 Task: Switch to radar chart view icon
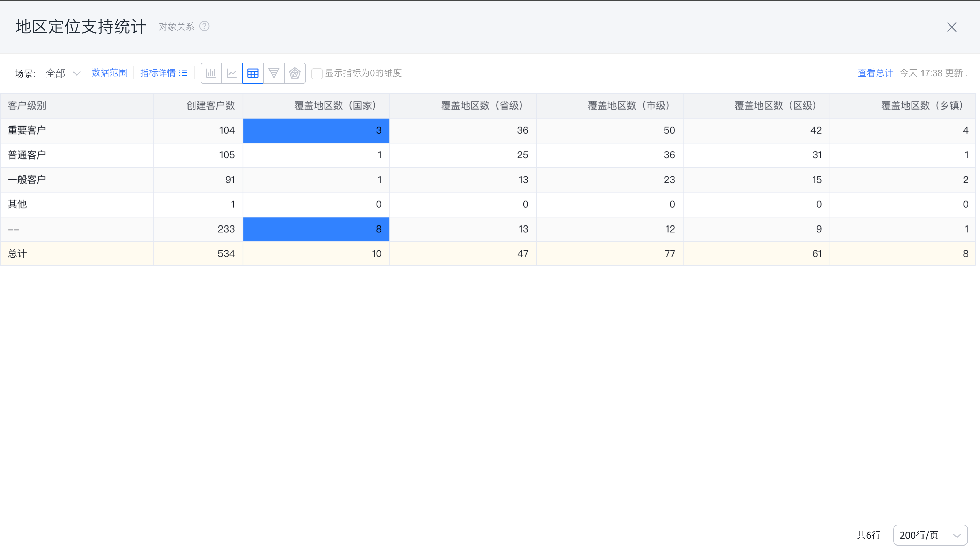point(295,73)
